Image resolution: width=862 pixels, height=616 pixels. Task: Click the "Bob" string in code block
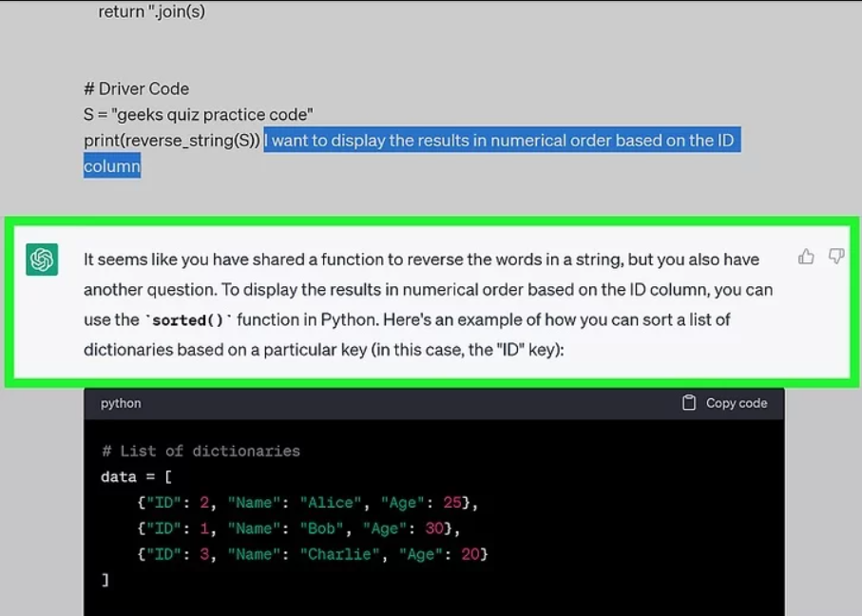tap(323, 528)
